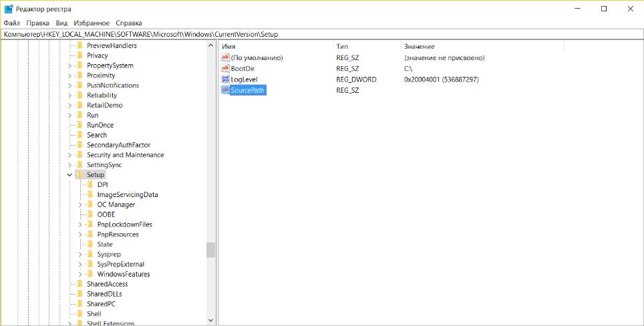Expand the Reliability key
644x326 pixels.
pos(69,96)
